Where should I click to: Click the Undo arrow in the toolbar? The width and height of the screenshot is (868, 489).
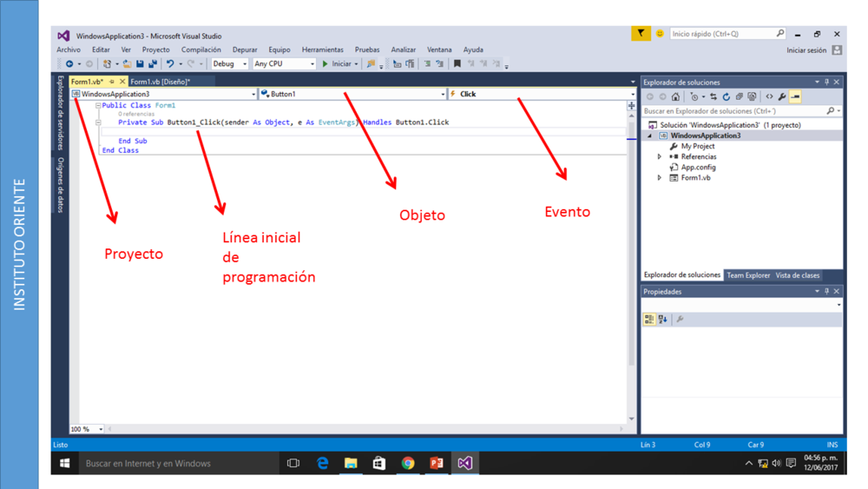click(170, 64)
